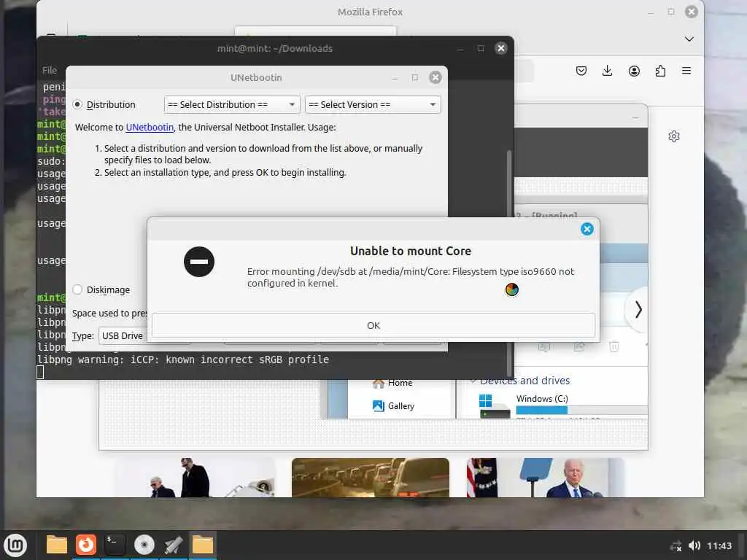Open the second folder window in the taskbar
Viewport: 747px width, 560px height.
pos(203,545)
